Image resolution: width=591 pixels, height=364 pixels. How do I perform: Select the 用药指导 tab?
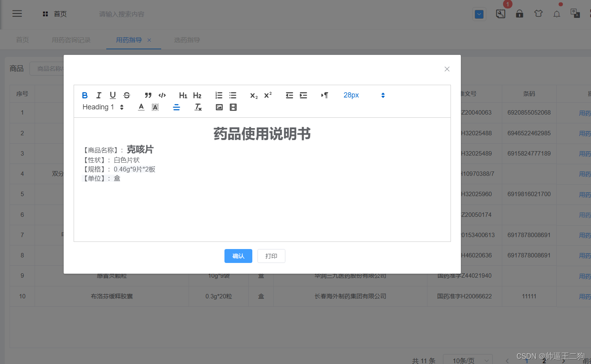(x=129, y=40)
